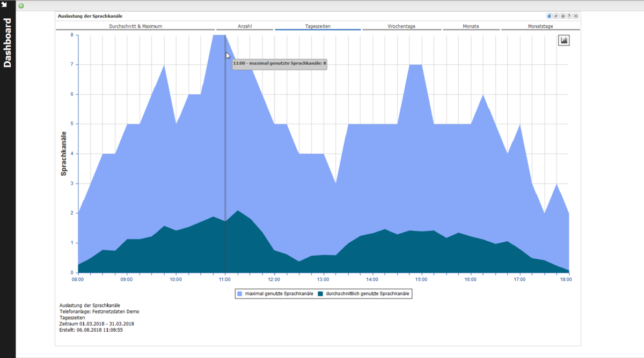Click the 08:00 time axis label
644x358 pixels.
[x=78, y=279]
